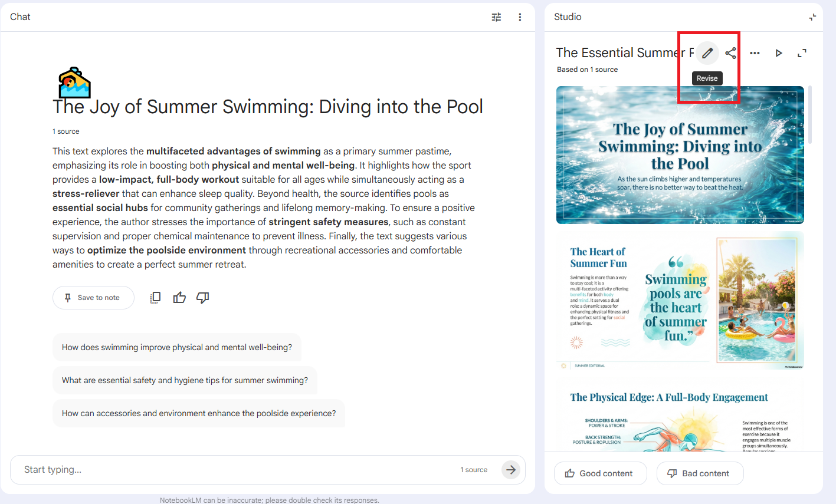836x504 pixels.
Task: Mark the slides as Bad content
Action: (700, 473)
